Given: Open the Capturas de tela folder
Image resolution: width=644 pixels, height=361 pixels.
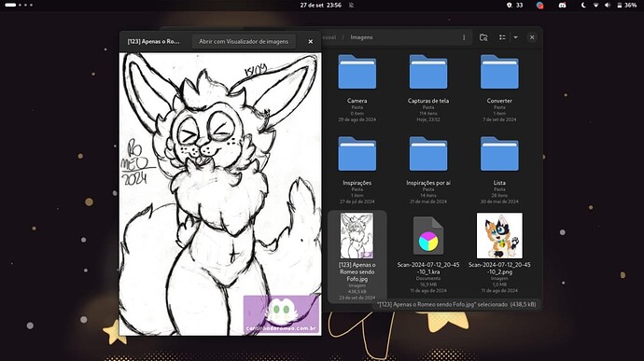Looking at the screenshot, I should click(428, 72).
